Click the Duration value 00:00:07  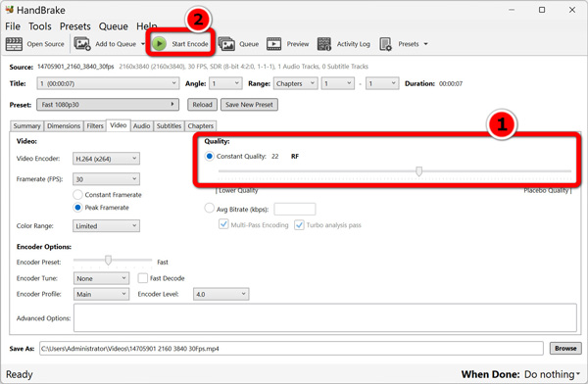point(451,83)
